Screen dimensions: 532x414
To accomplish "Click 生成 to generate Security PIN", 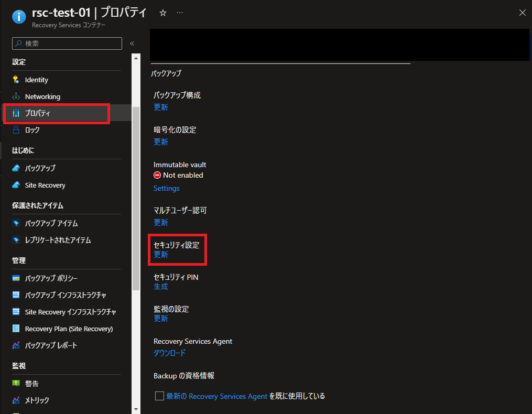I will click(161, 287).
